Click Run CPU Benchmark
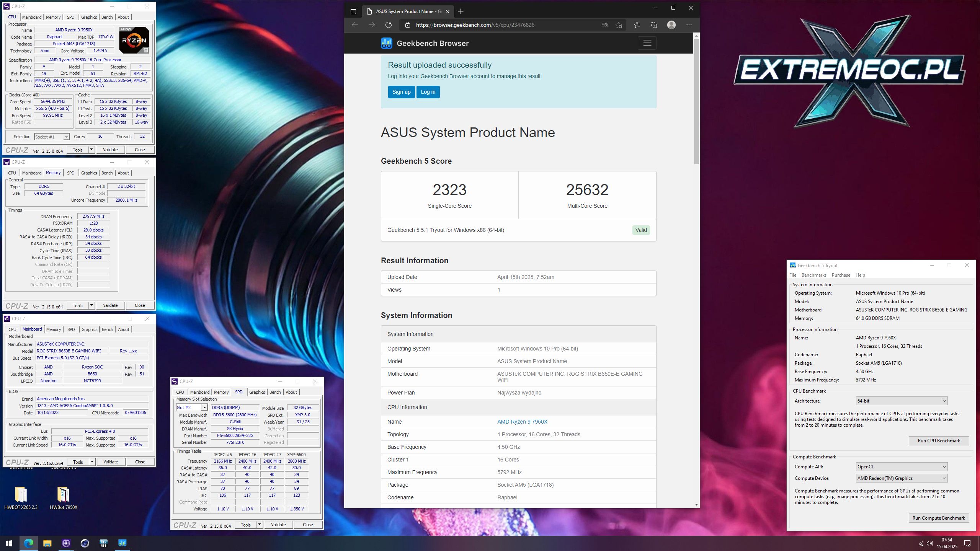The width and height of the screenshot is (980, 551). click(939, 441)
